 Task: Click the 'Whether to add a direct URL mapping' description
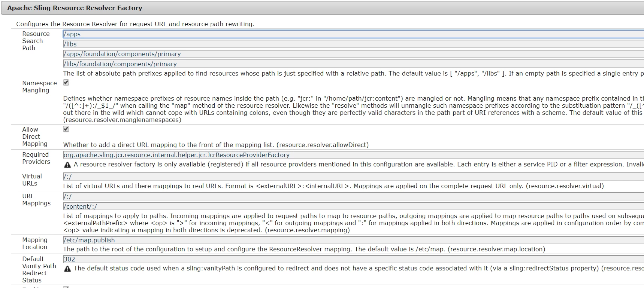click(x=216, y=145)
